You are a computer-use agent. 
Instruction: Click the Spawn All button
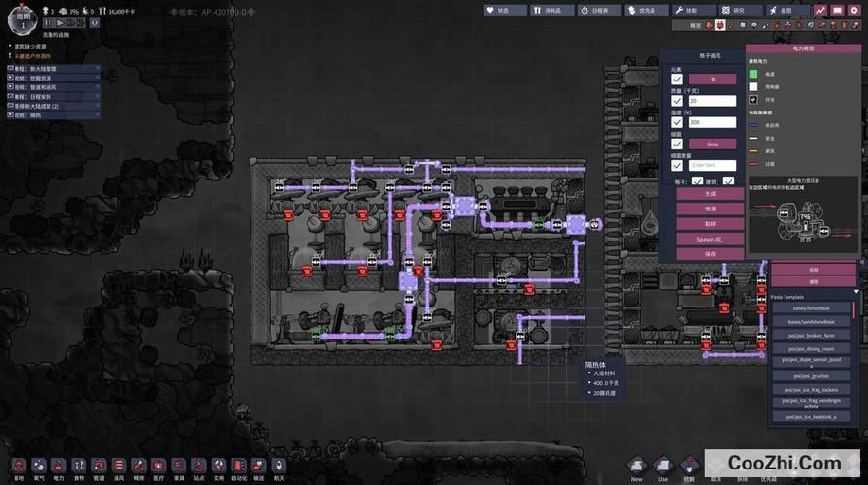tap(710, 239)
